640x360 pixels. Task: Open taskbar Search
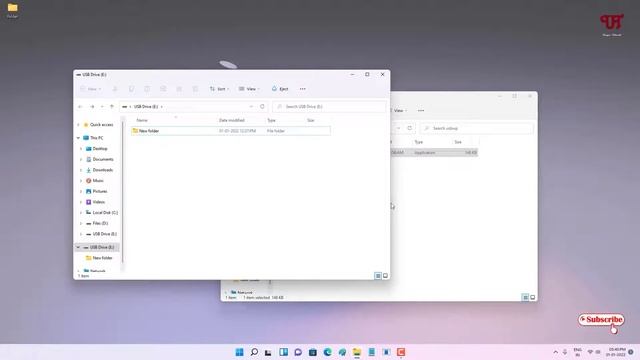[254, 352]
